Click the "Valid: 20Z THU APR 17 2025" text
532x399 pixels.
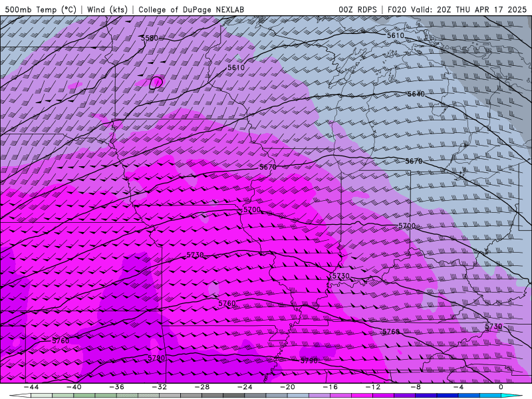[469, 9]
